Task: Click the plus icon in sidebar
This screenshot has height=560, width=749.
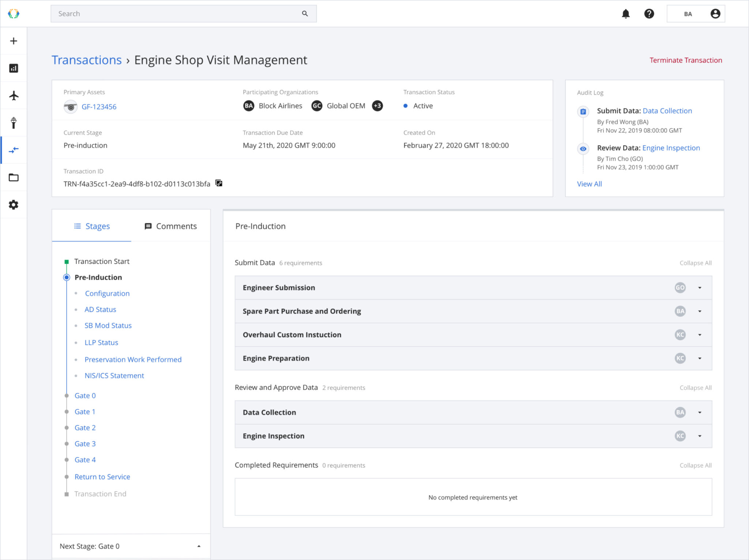Action: [x=14, y=41]
